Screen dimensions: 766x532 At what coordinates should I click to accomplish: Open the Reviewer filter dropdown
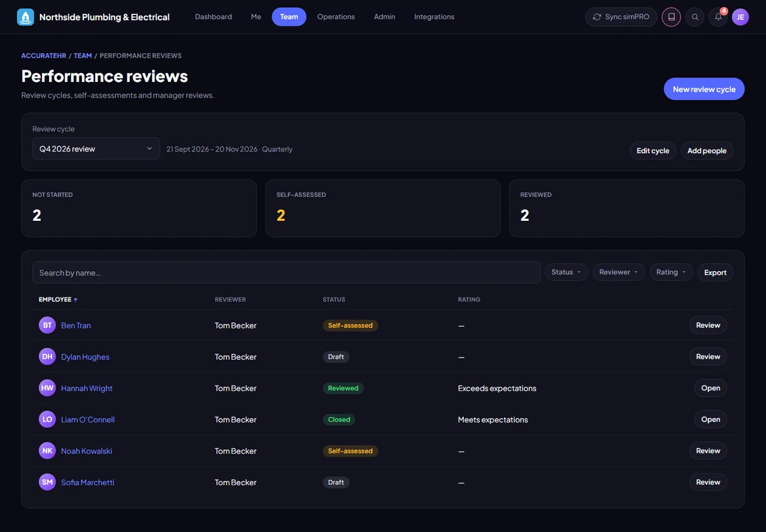pyautogui.click(x=619, y=272)
